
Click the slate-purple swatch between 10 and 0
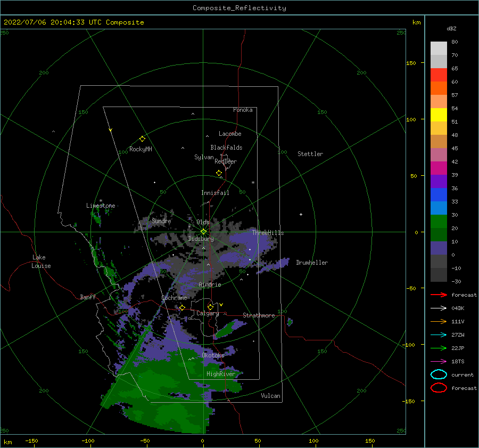(x=439, y=248)
